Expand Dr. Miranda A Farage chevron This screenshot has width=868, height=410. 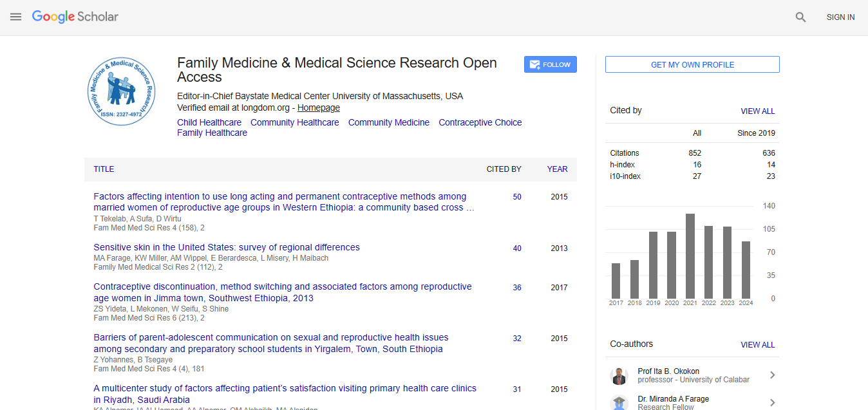[x=772, y=403]
